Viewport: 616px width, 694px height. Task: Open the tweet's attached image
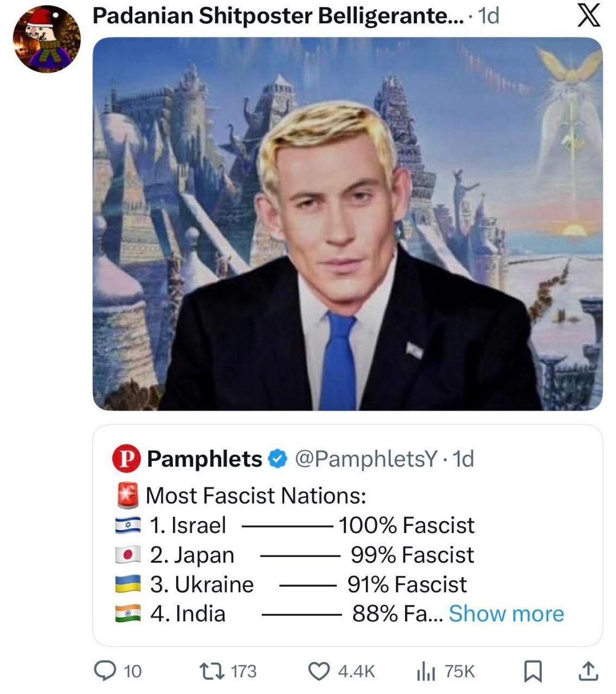(347, 223)
